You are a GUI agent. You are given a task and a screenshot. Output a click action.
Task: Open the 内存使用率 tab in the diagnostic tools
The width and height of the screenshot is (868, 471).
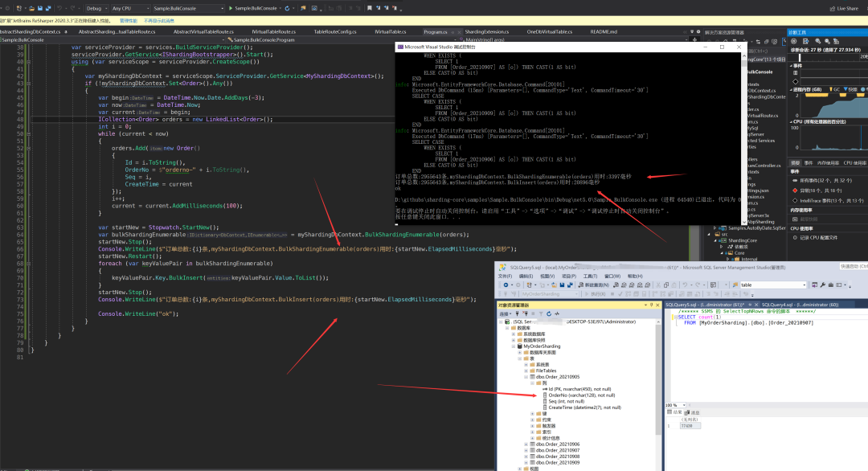(828, 162)
